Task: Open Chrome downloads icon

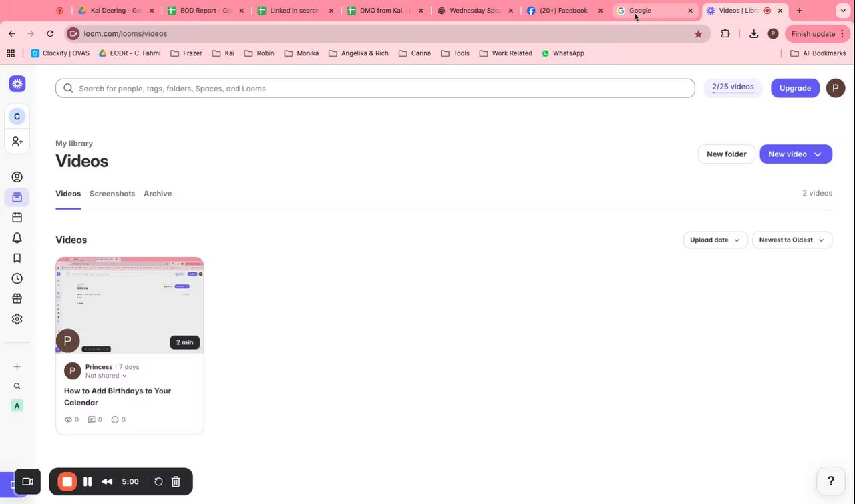Action: [x=753, y=33]
